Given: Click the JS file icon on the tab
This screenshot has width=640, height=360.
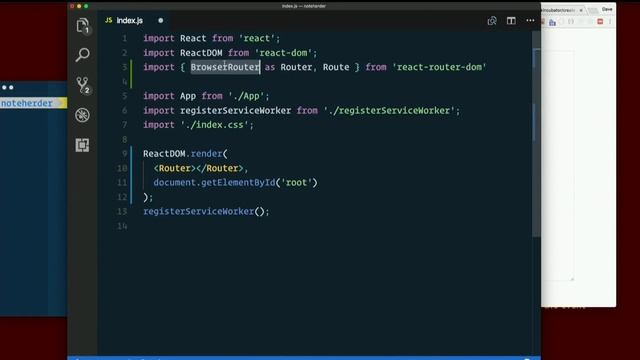Looking at the screenshot, I should (109, 20).
